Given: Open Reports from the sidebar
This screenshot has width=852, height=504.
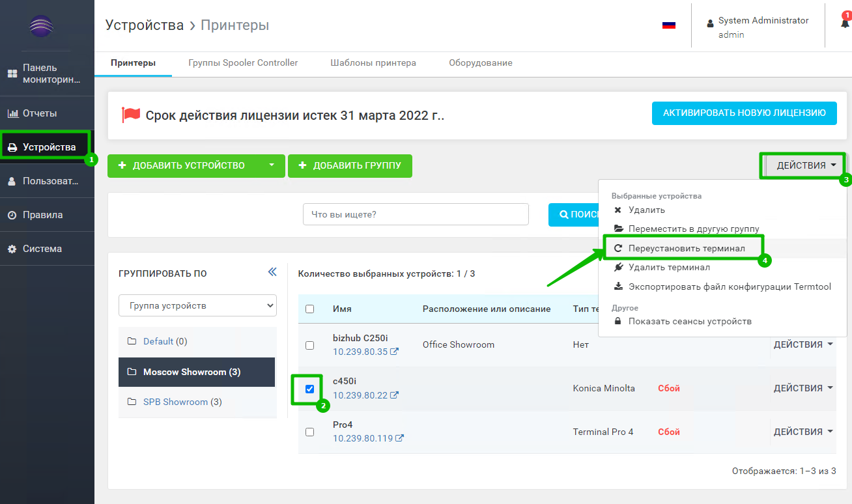Looking at the screenshot, I should pos(40,113).
